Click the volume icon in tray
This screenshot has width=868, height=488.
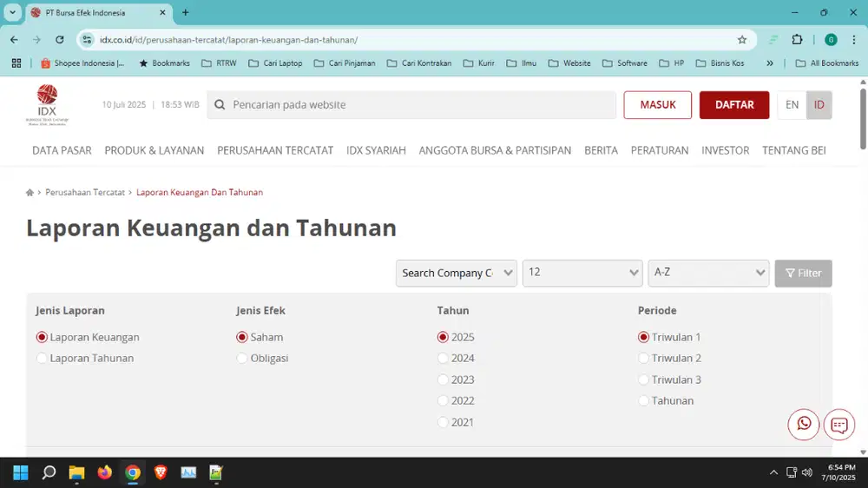click(807, 472)
